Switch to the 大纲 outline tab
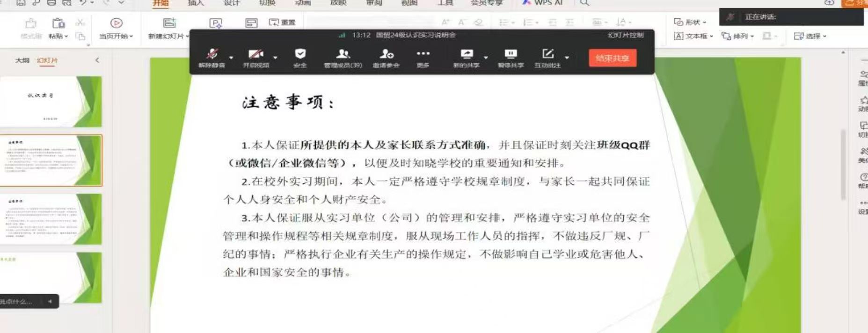The width and height of the screenshot is (868, 333). (x=22, y=60)
